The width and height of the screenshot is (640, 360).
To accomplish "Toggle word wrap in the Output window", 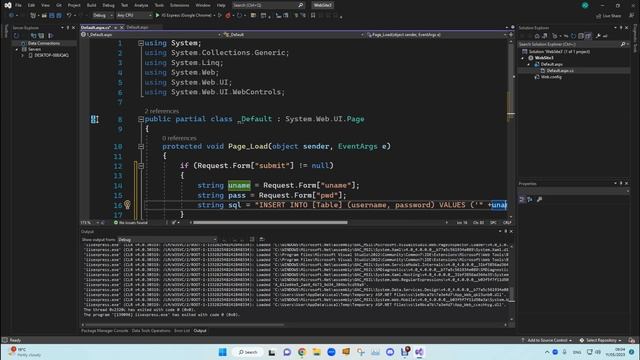I will click(x=262, y=240).
